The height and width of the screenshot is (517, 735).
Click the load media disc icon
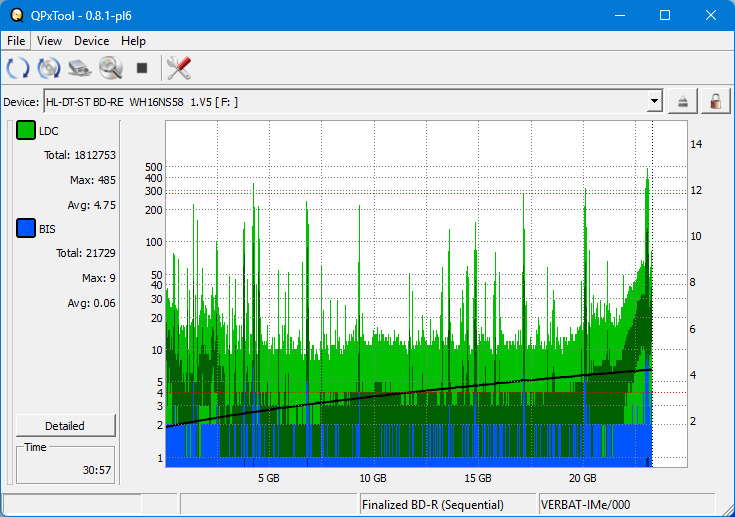pyautogui.click(x=49, y=68)
